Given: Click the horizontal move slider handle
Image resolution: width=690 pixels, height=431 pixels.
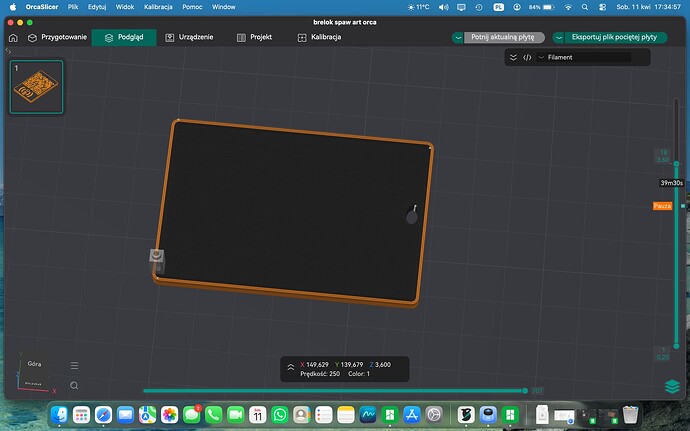Looking at the screenshot, I should click(525, 390).
